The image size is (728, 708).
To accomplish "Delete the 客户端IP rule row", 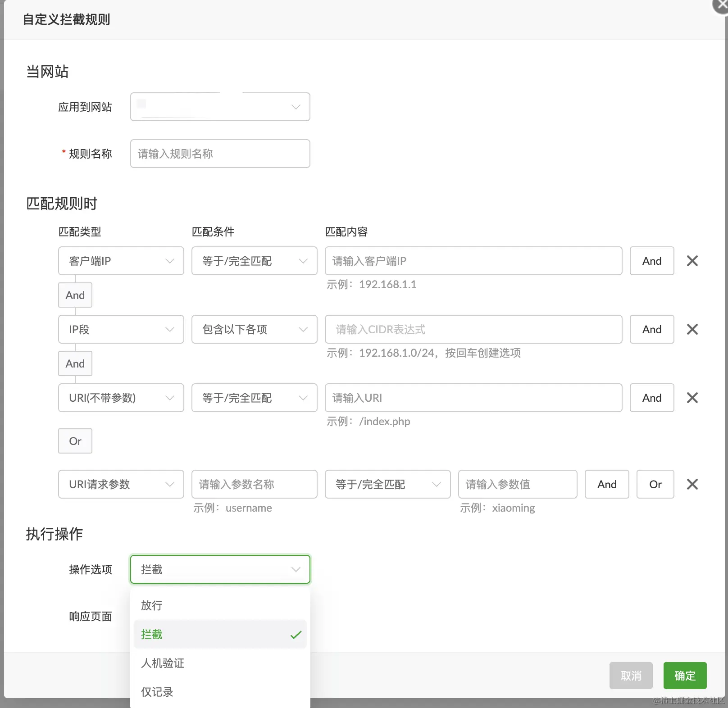I will coord(692,261).
